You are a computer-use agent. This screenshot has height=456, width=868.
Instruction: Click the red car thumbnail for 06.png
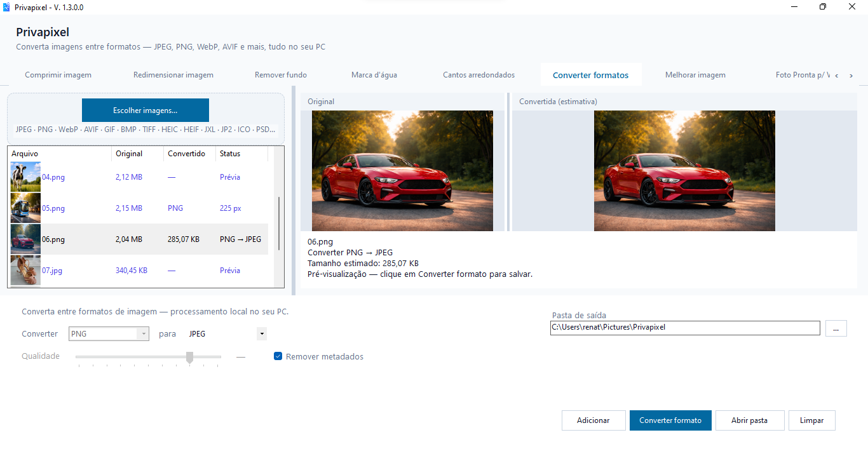coord(25,239)
